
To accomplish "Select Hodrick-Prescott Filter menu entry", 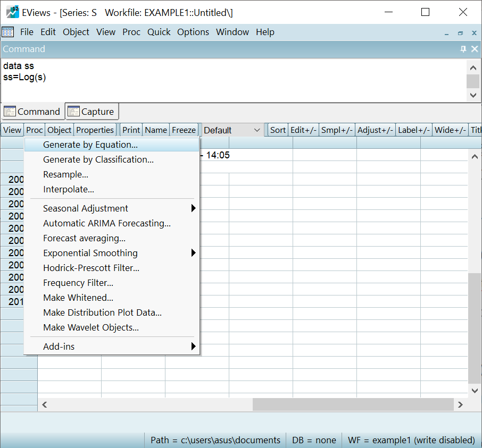I will (91, 268).
